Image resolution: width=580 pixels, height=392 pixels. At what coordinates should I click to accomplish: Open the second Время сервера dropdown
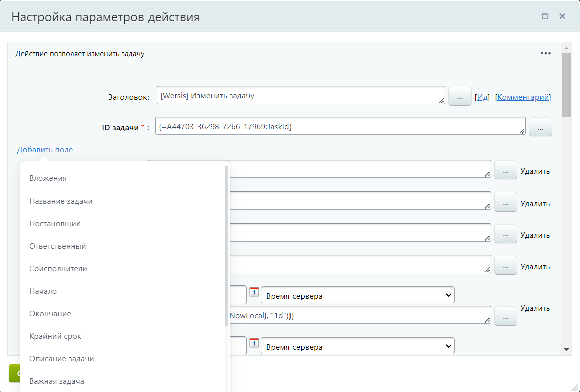pos(357,347)
